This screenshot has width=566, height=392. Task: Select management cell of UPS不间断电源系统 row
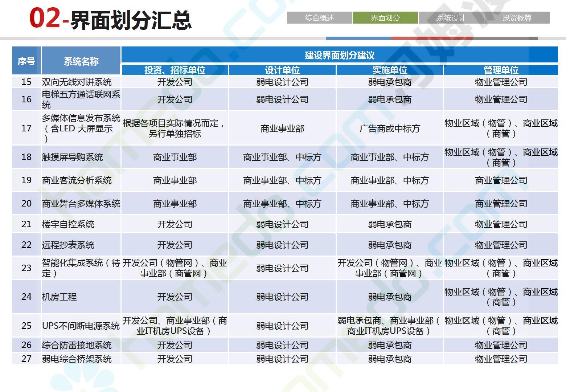click(501, 326)
